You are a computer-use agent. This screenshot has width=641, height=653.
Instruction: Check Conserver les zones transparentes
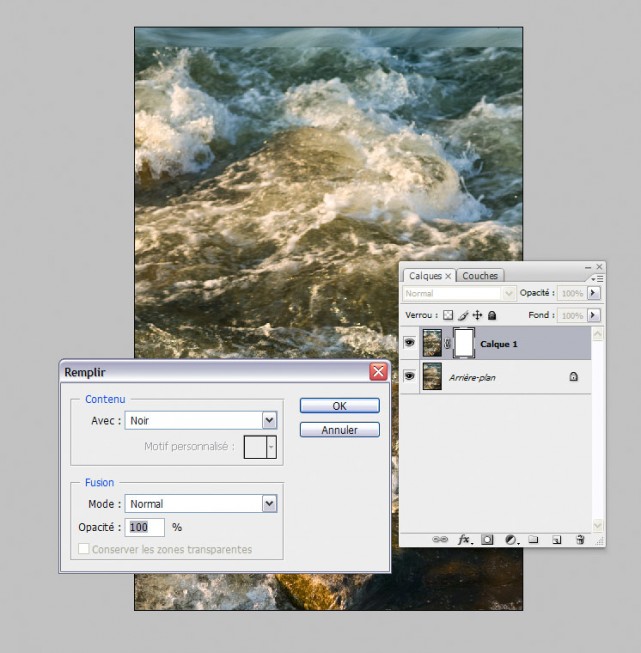(84, 548)
